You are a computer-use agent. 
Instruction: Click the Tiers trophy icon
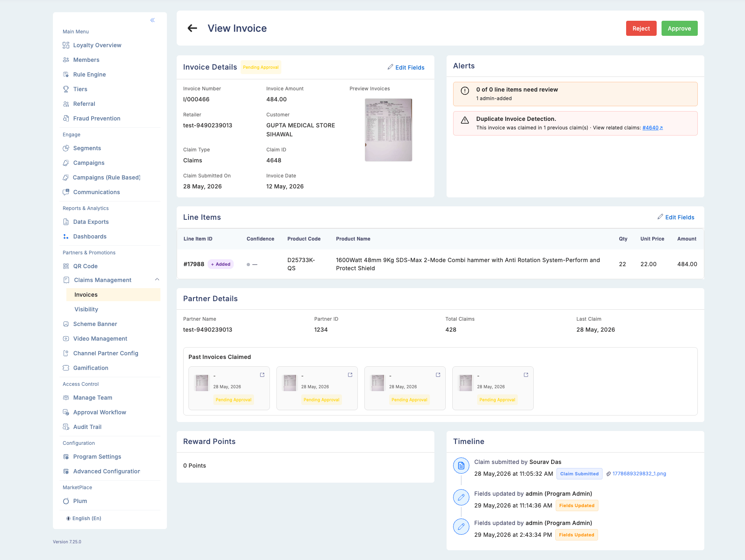tap(66, 89)
